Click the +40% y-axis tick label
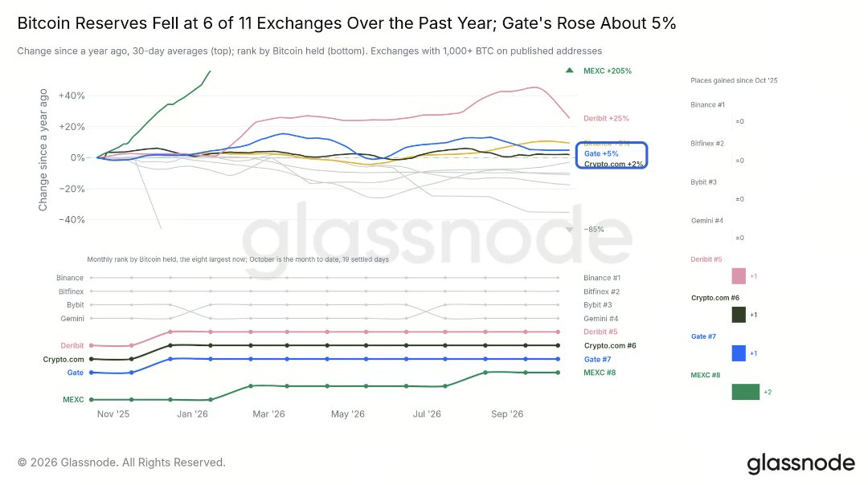This screenshot has width=868, height=485. click(x=72, y=96)
